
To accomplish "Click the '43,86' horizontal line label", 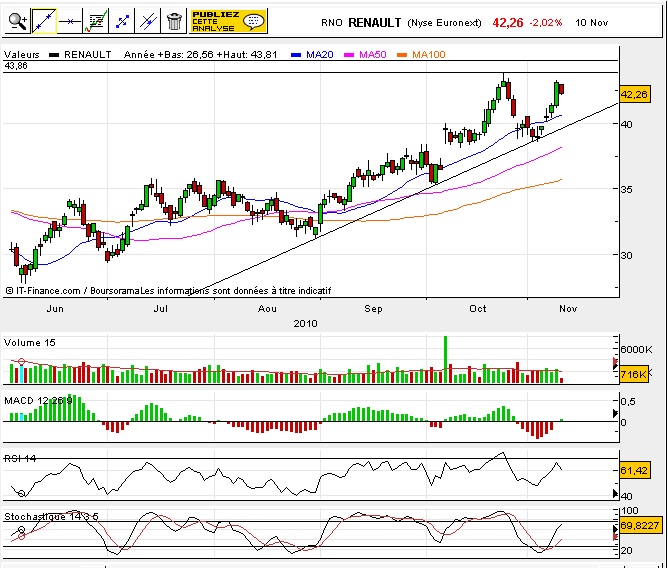I will pyautogui.click(x=16, y=66).
